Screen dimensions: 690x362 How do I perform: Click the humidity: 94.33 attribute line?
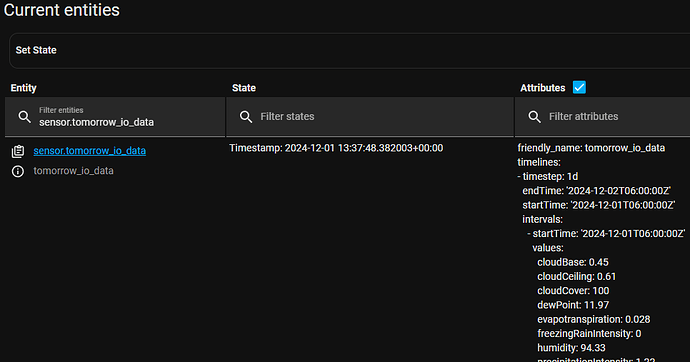click(571, 348)
